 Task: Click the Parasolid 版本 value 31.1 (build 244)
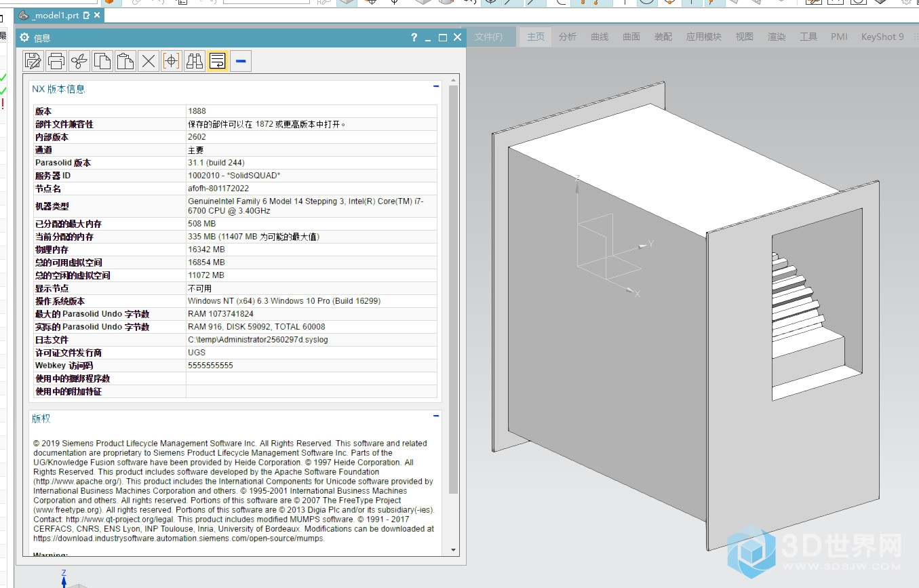click(x=216, y=163)
